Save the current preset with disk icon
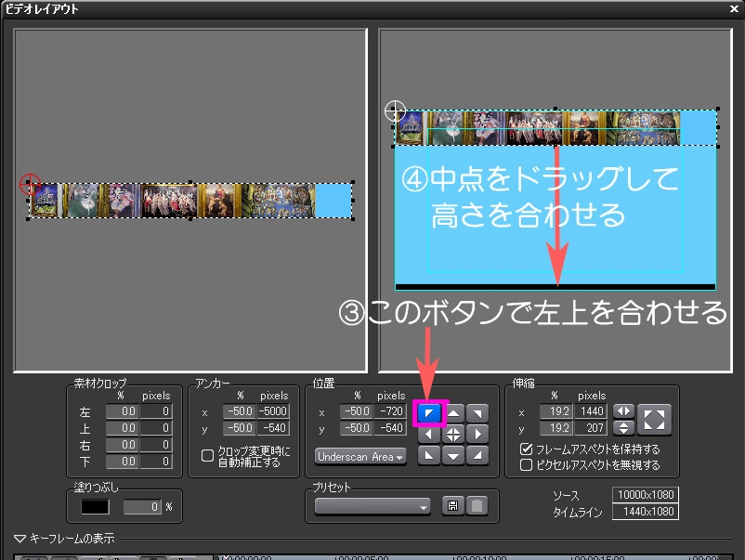The image size is (745, 560). pyautogui.click(x=452, y=506)
